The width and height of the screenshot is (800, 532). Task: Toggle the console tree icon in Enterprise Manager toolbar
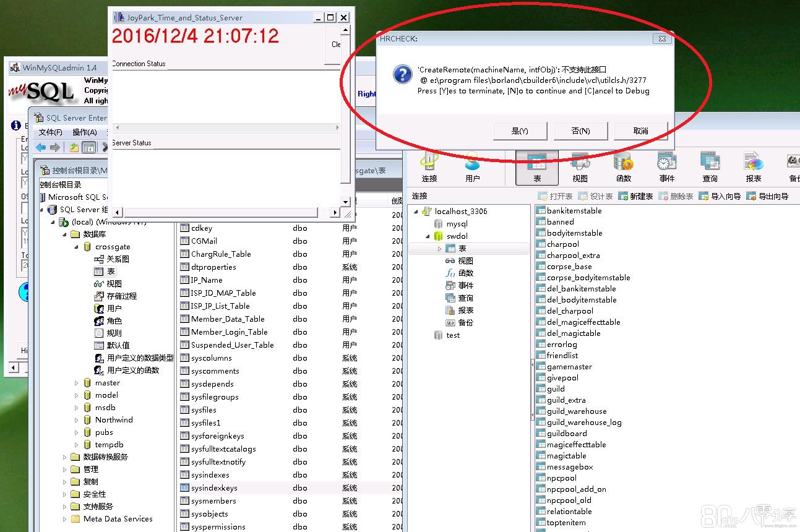[x=88, y=147]
